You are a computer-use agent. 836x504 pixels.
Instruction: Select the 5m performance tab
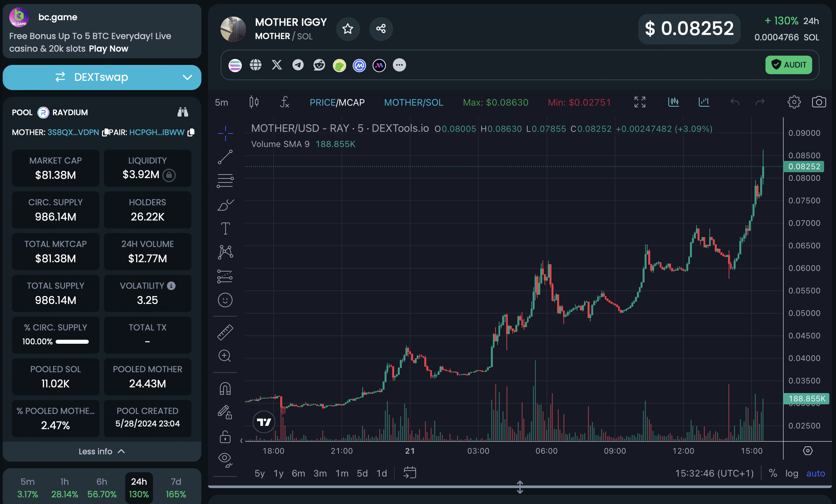[x=27, y=488]
